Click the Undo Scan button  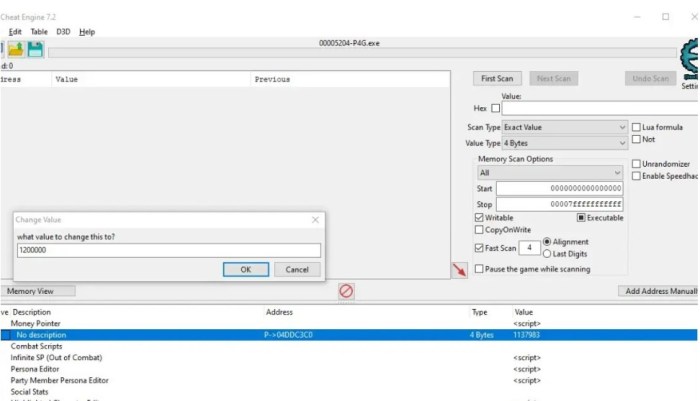650,79
